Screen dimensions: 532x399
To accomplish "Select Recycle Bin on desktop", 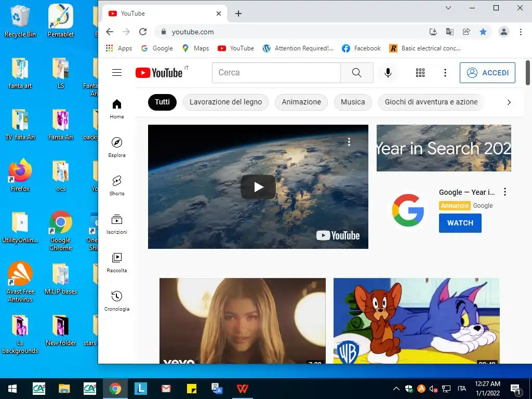I will [20, 21].
